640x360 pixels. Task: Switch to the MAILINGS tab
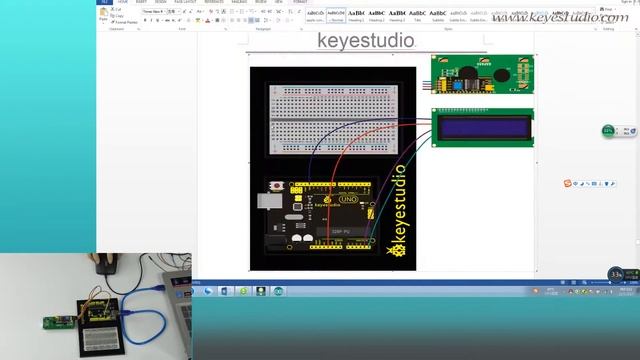click(239, 2)
